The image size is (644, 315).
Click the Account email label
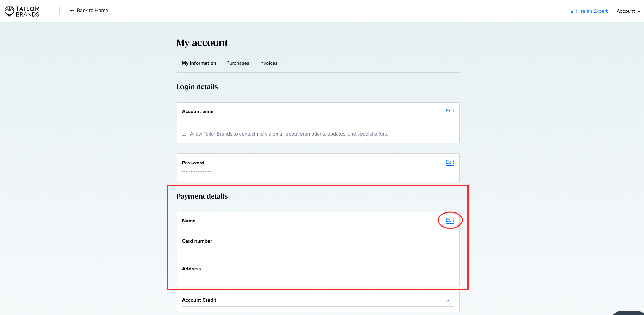point(198,112)
